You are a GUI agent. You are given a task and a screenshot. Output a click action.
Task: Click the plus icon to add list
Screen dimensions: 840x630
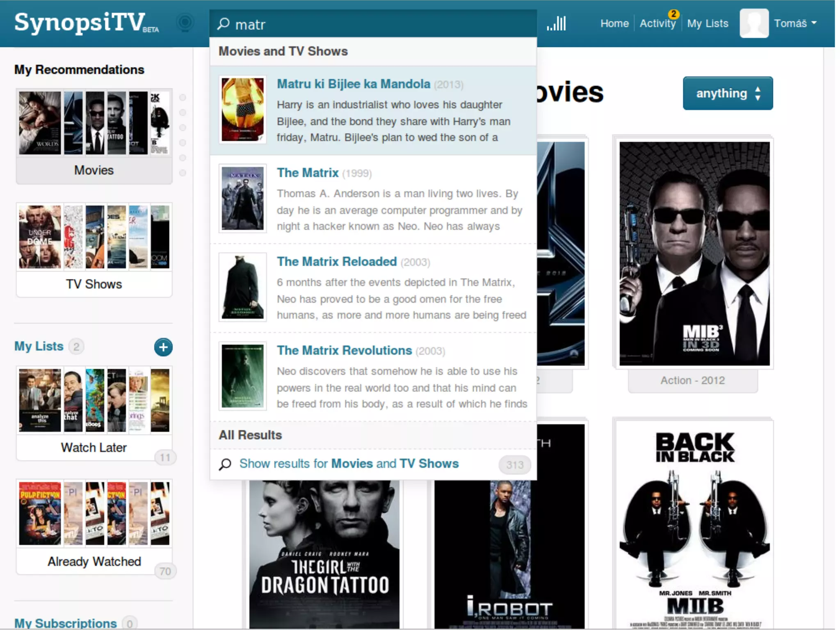pos(163,347)
